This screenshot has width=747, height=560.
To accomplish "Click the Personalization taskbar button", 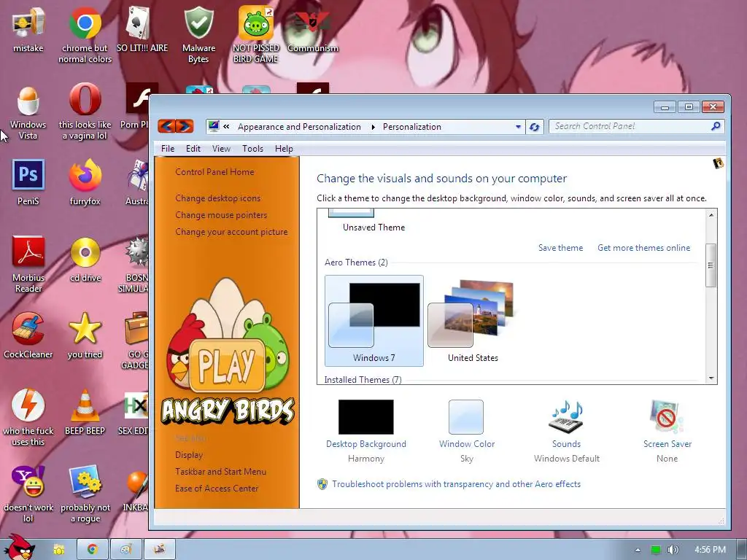I will pos(160,550).
